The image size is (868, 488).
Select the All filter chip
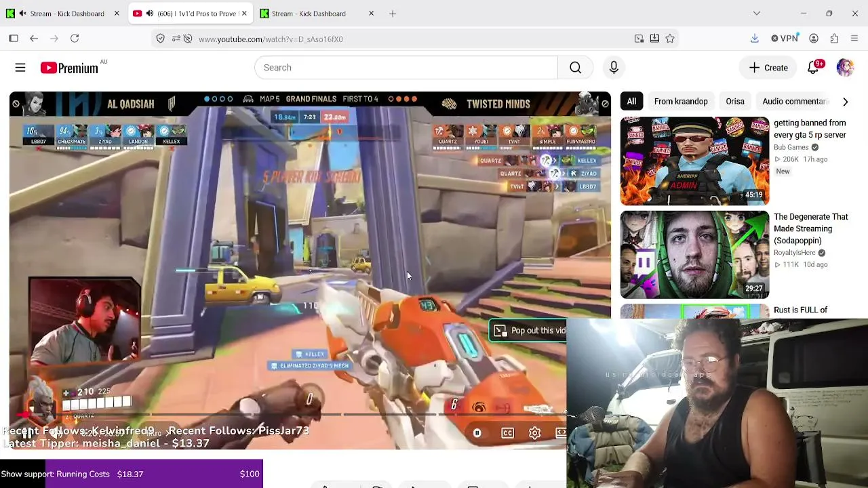[631, 102]
